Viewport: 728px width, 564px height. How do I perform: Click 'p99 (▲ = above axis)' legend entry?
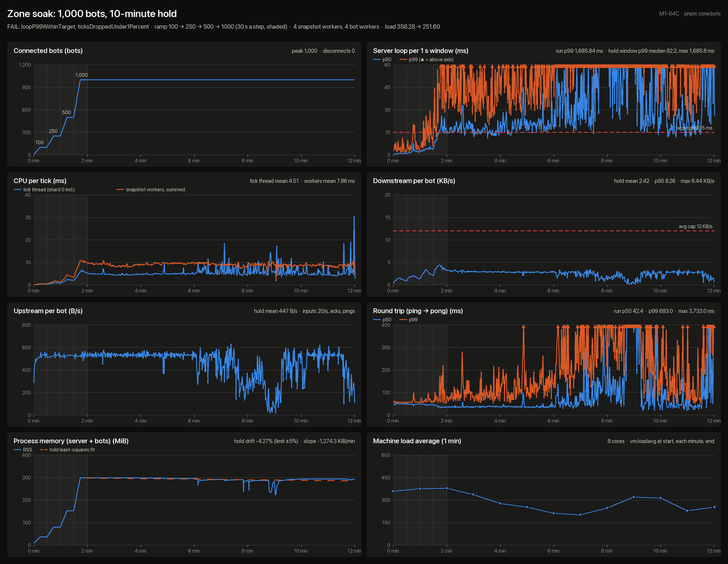426,60
